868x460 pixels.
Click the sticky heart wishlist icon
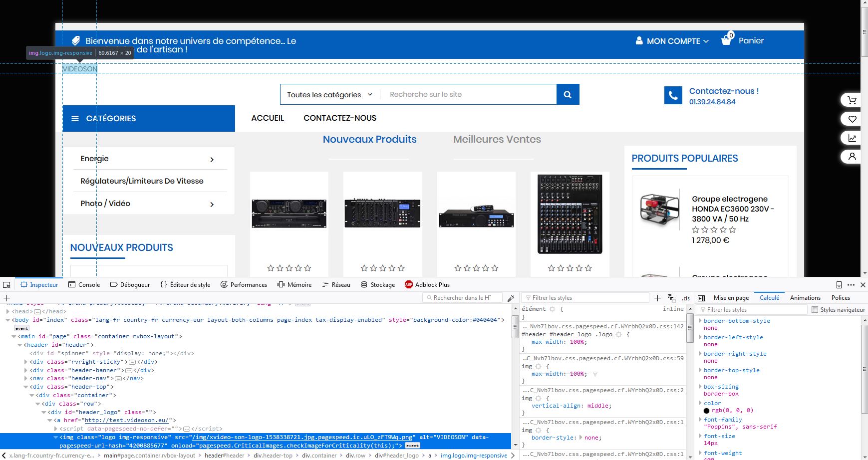[x=852, y=119]
